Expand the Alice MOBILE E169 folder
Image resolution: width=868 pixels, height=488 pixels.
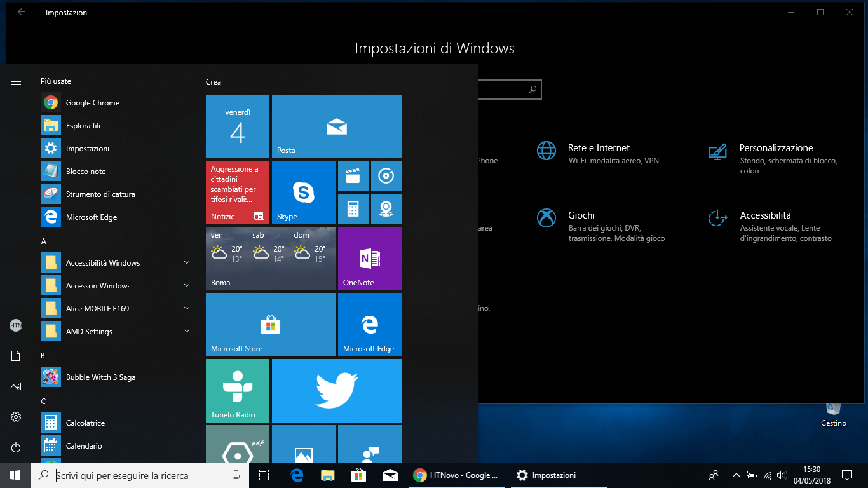[x=116, y=309]
